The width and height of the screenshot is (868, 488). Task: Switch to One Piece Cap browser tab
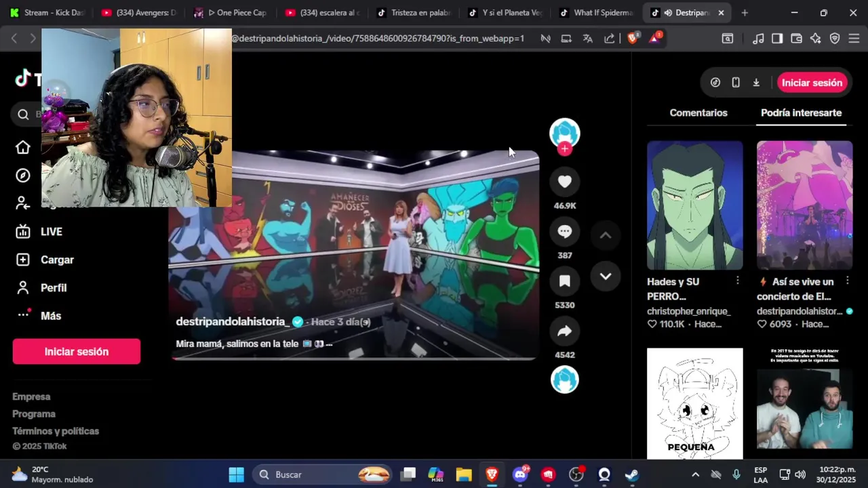231,13
